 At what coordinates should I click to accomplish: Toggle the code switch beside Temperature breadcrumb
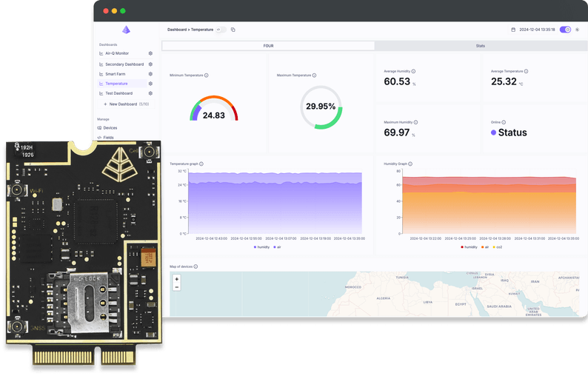pyautogui.click(x=221, y=30)
